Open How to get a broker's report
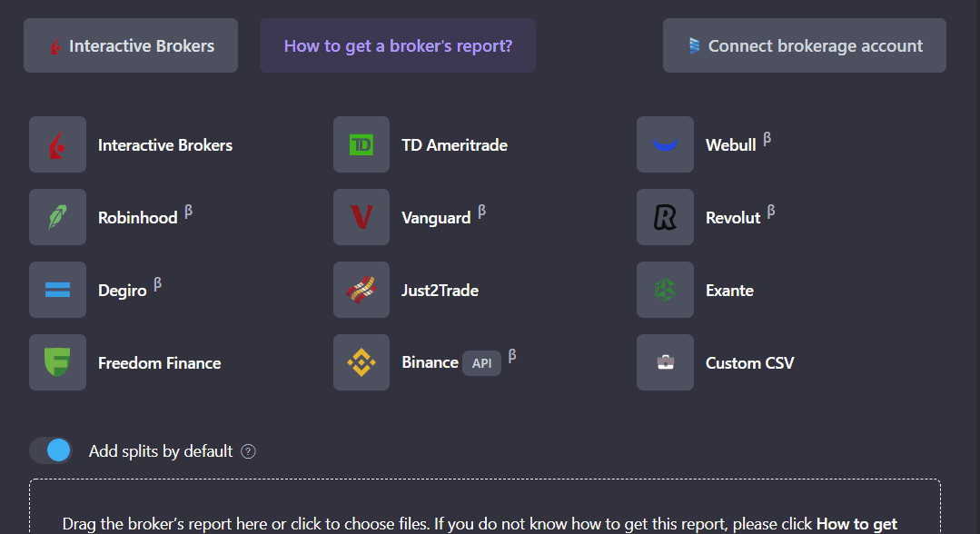The width and height of the screenshot is (980, 534). click(x=398, y=45)
